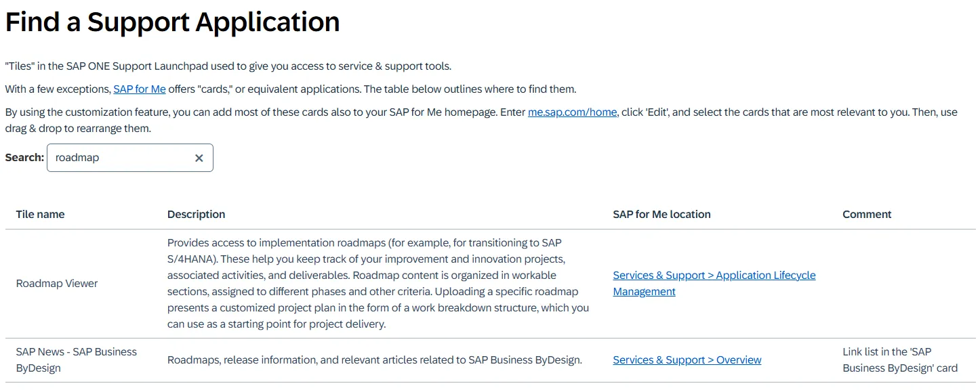Viewport: 980px width, 392px height.
Task: Click the Search: label
Action: (x=24, y=158)
